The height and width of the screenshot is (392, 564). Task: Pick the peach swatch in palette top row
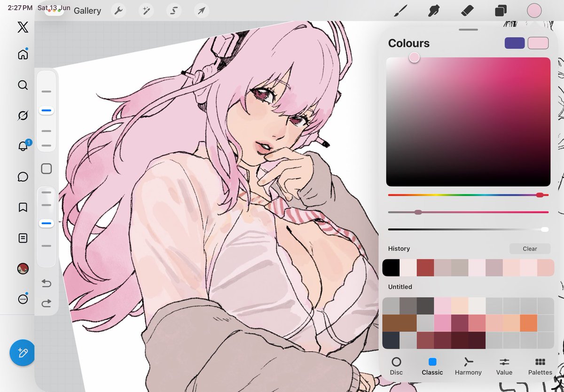[x=460, y=306]
